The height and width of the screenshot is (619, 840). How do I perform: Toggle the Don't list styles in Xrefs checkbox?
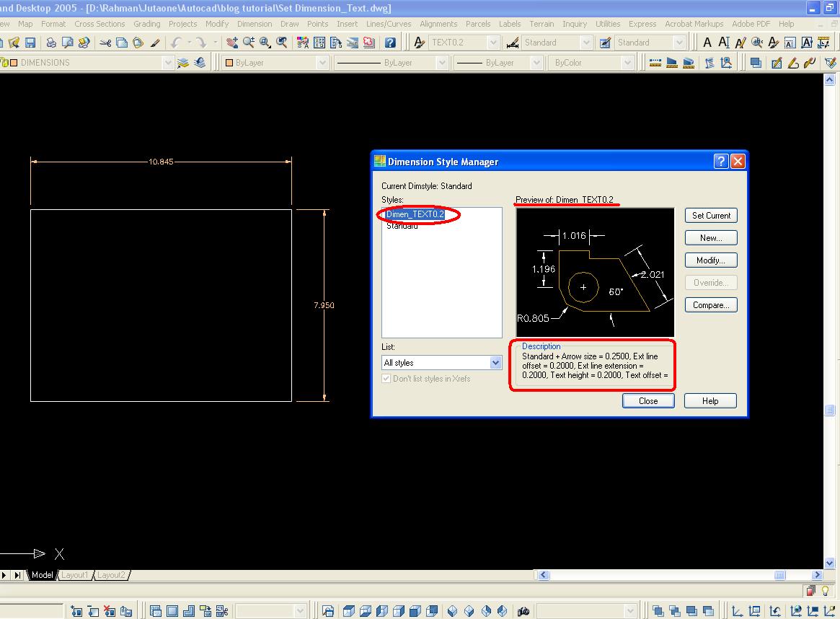tap(387, 379)
